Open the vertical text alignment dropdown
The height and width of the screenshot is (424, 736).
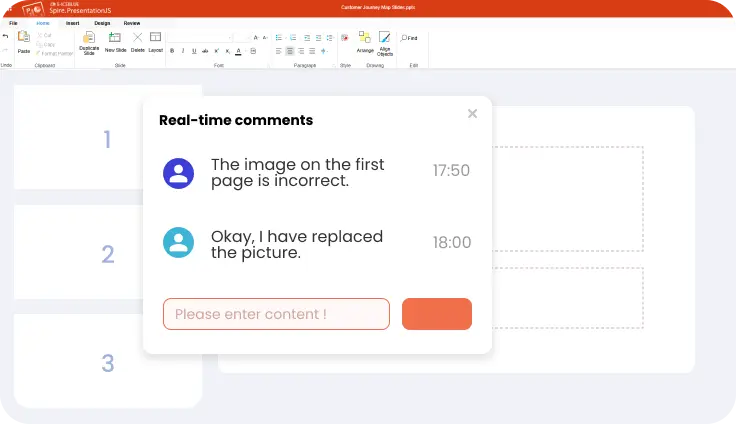pos(324,51)
